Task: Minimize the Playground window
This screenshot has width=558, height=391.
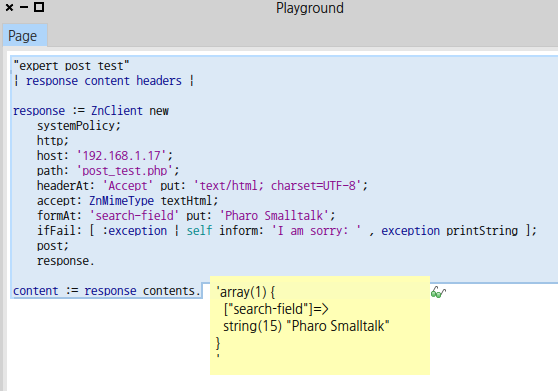Action: [x=24, y=7]
